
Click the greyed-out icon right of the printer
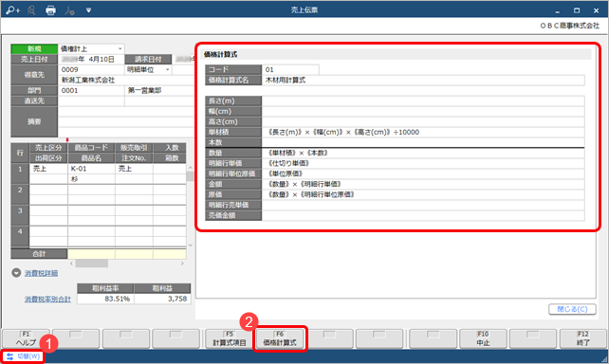pyautogui.click(x=69, y=10)
